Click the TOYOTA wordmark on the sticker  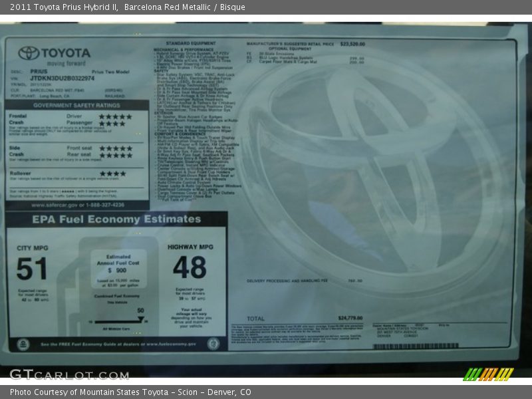click(66, 53)
